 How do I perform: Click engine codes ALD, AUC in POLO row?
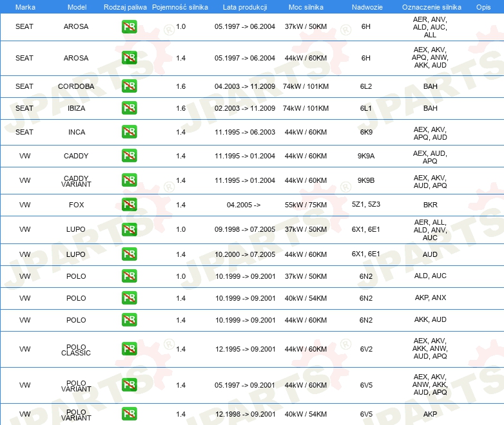431,276
